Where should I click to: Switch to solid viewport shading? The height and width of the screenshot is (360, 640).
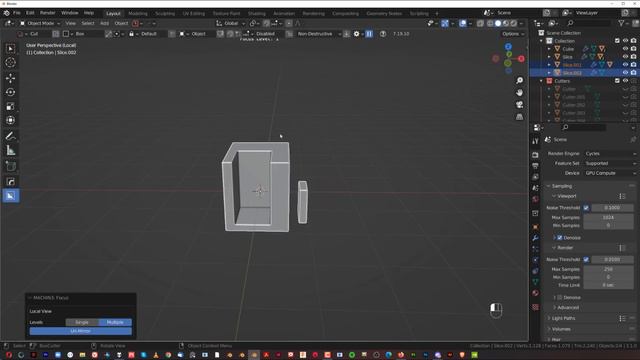(498, 23)
